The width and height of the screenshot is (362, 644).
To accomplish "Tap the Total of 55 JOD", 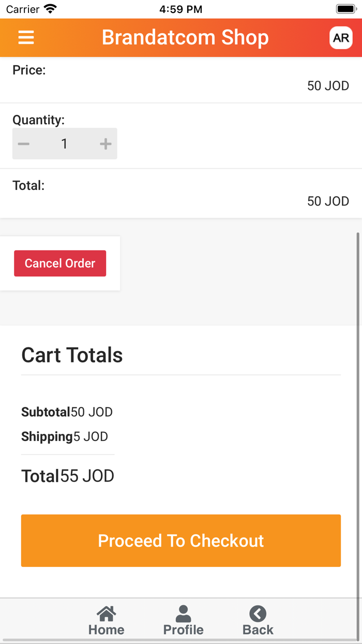I will point(67,475).
